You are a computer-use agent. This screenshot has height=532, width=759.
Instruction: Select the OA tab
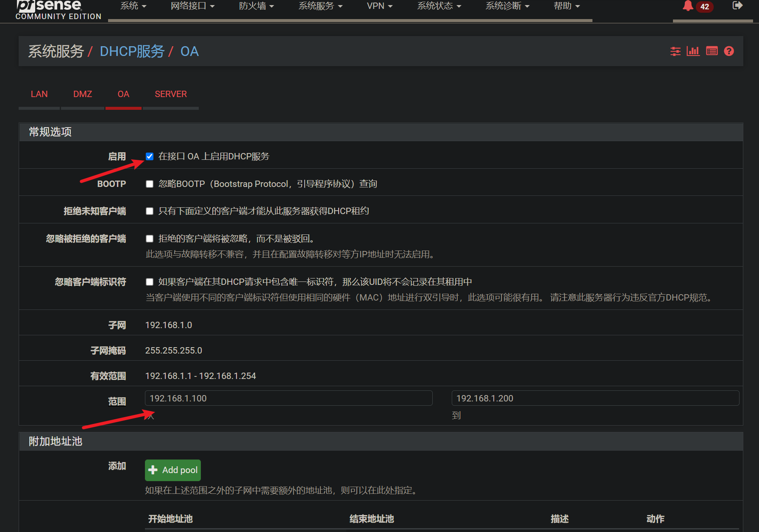[x=123, y=94]
